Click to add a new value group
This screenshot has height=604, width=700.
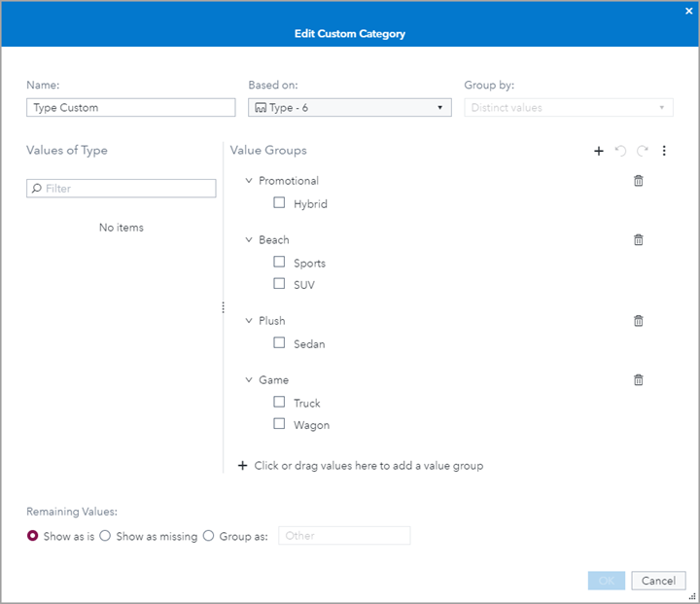click(360, 466)
